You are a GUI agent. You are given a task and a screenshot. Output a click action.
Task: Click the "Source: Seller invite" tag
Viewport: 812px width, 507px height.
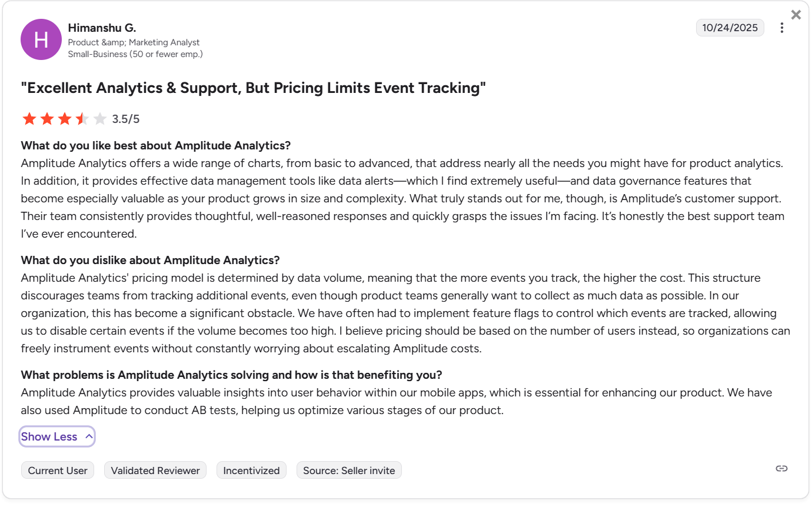point(349,471)
